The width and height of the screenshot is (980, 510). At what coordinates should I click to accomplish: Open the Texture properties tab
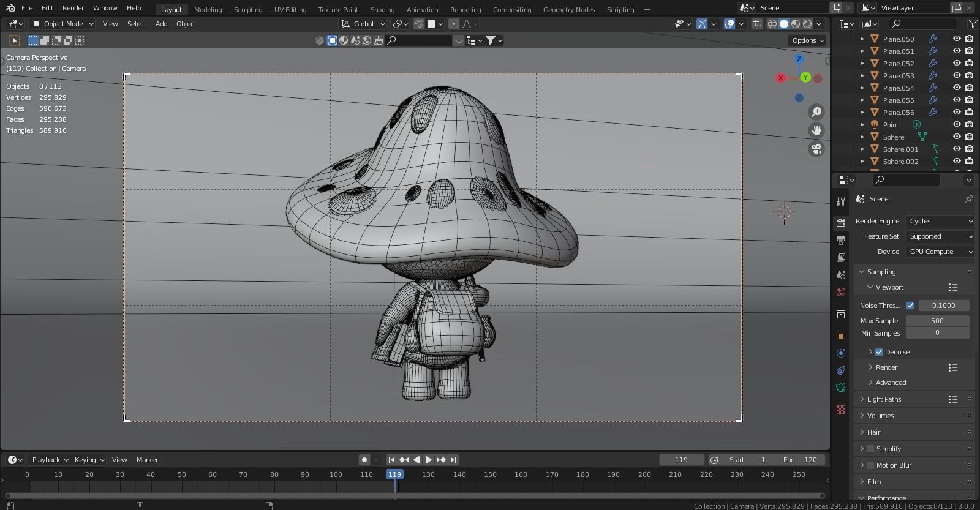point(841,410)
